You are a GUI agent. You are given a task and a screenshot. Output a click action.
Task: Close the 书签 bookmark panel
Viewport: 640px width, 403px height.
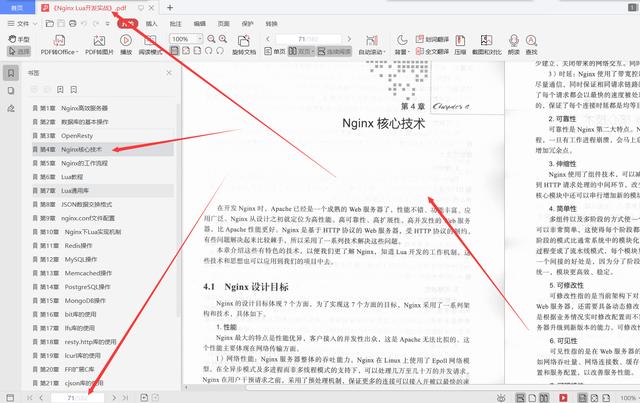[169, 73]
